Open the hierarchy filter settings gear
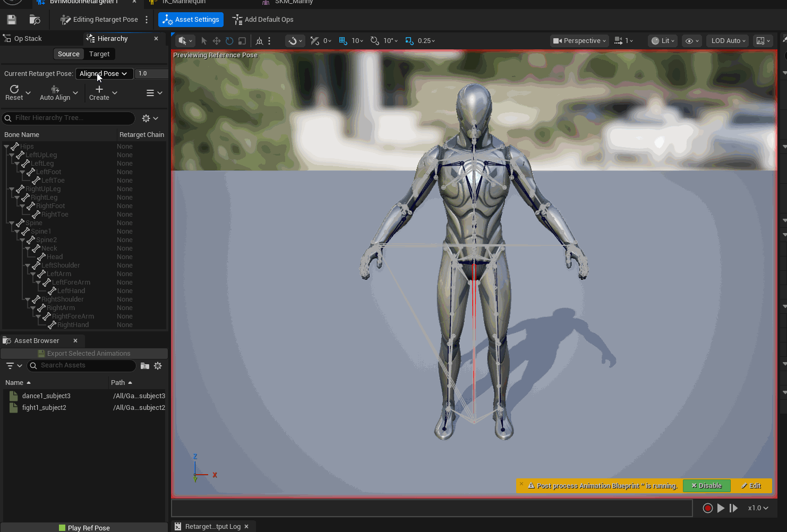This screenshot has width=787, height=532. pyautogui.click(x=147, y=118)
